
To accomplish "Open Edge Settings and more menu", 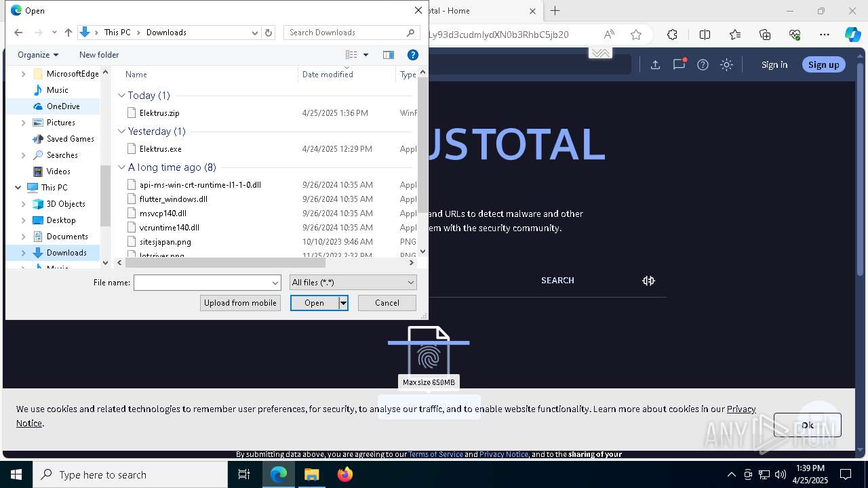I will [x=825, y=35].
